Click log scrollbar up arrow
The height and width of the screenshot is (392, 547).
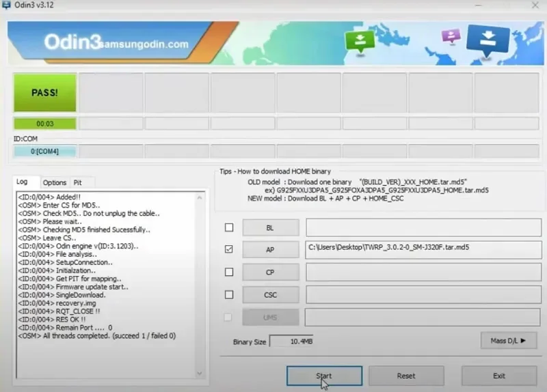200,197
